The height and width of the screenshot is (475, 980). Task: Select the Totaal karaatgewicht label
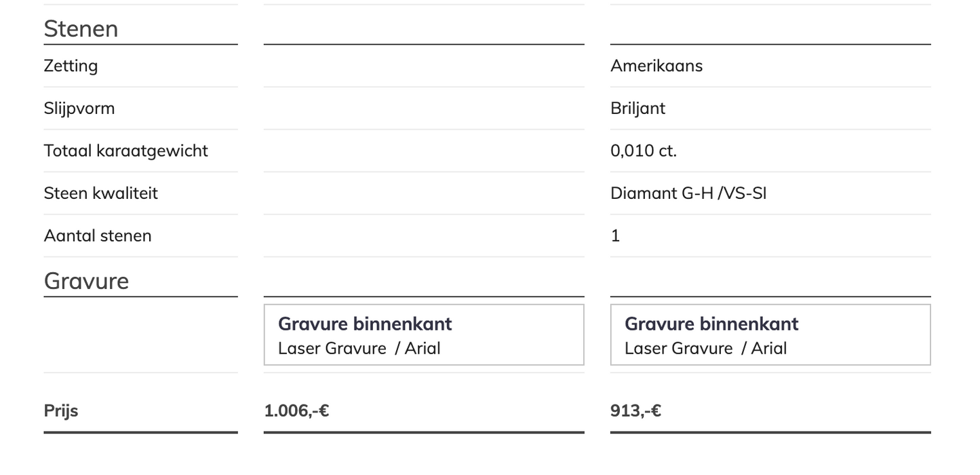[x=125, y=151]
